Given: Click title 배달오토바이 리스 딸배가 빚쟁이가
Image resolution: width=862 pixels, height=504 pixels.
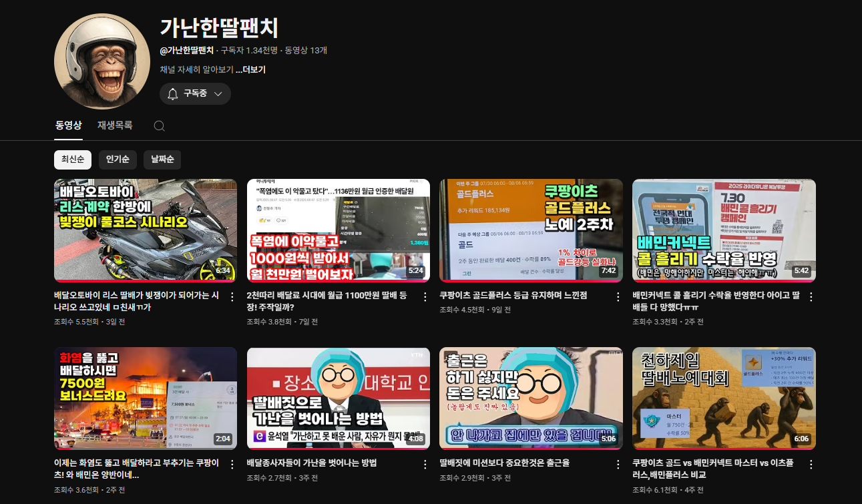Looking at the screenshot, I should tap(136, 300).
